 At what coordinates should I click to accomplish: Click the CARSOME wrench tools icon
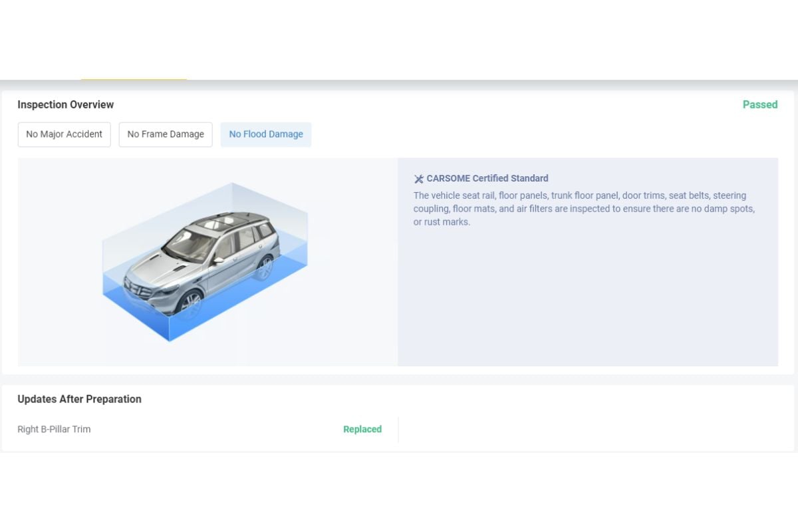[418, 179]
